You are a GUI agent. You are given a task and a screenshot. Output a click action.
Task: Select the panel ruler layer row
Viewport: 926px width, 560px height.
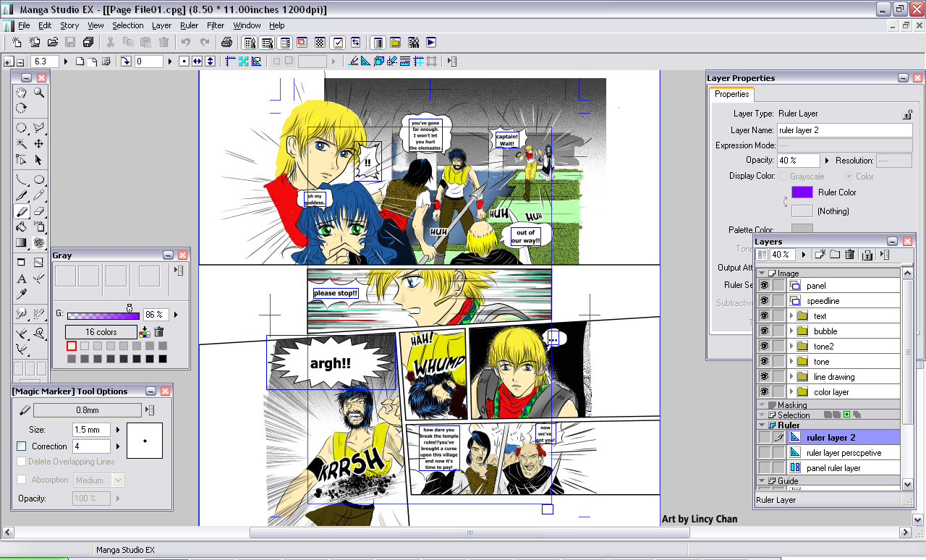point(844,467)
